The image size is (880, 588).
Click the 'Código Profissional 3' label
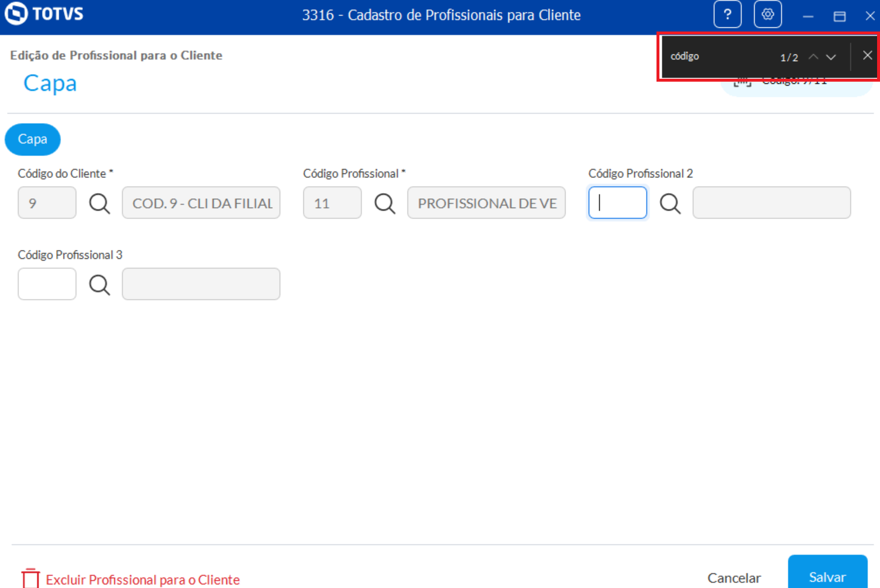click(70, 255)
